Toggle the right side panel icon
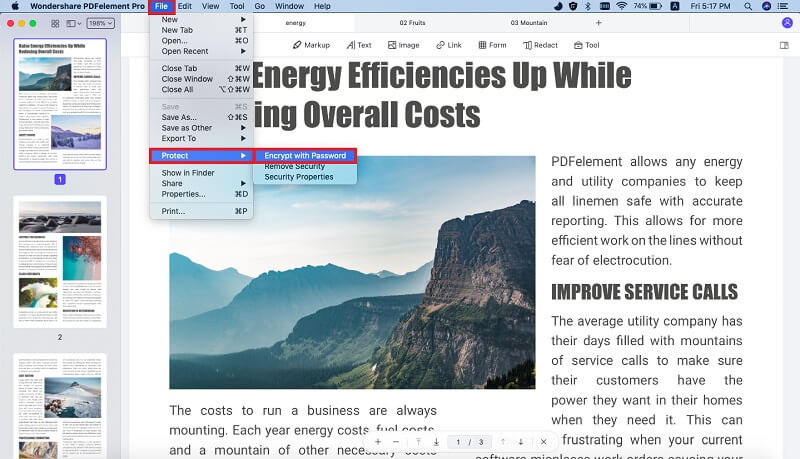The image size is (800, 459). (784, 45)
